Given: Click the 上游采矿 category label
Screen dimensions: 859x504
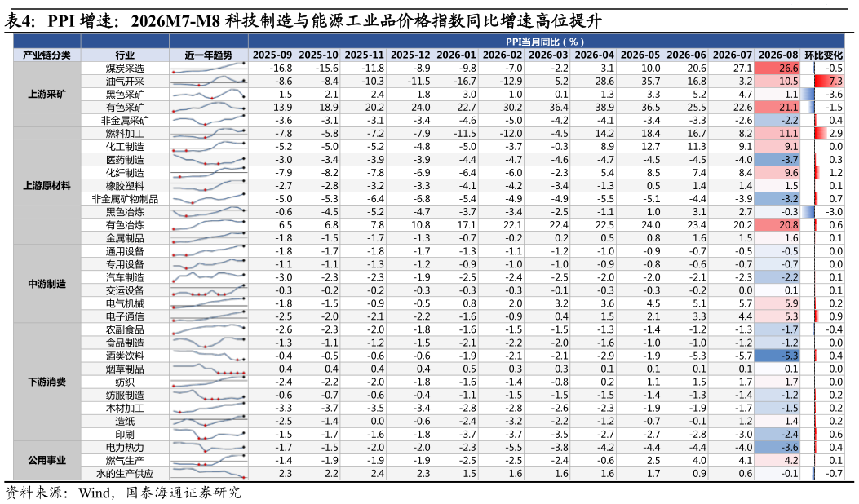Looking at the screenshot, I should click(46, 95).
